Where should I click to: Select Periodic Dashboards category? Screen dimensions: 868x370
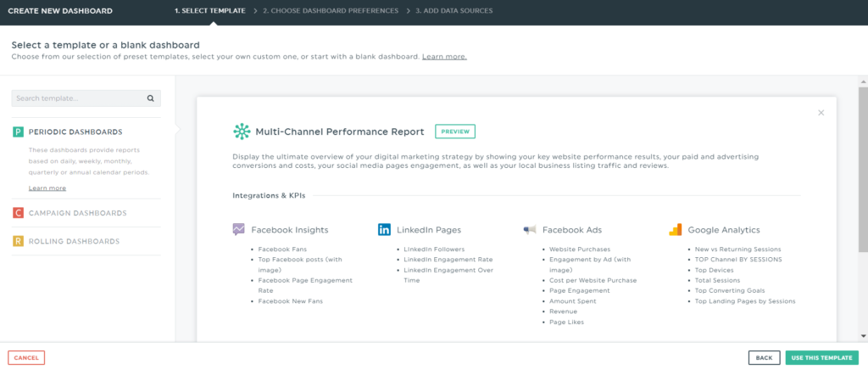pos(75,132)
